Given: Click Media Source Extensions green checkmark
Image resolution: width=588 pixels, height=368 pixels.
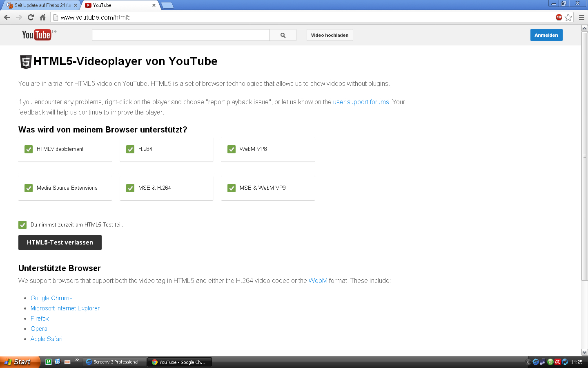Looking at the screenshot, I should (29, 188).
